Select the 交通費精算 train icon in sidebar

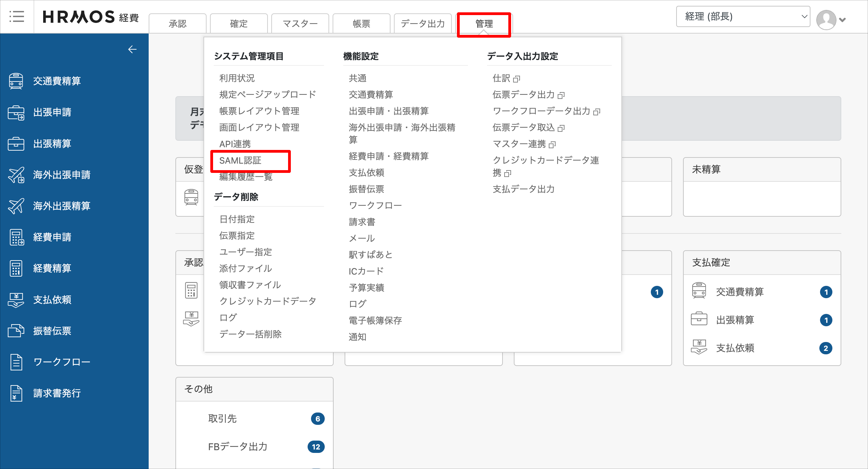coord(16,81)
